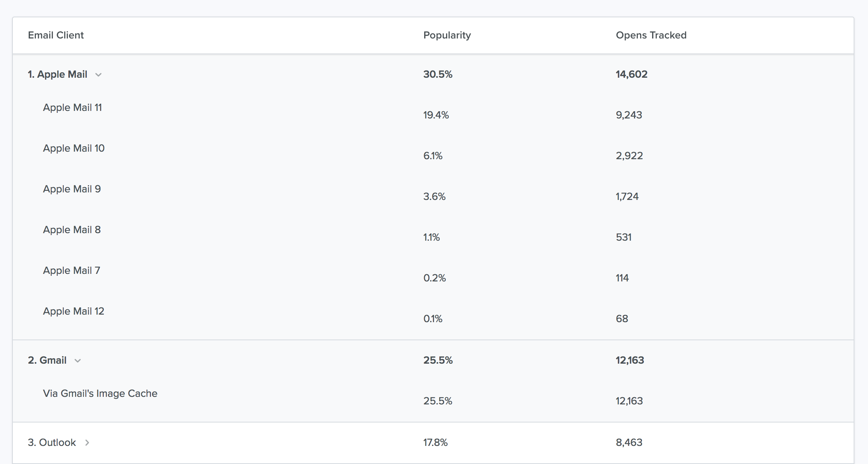
Task: Click the 30.5% popularity value
Action: [x=438, y=74]
